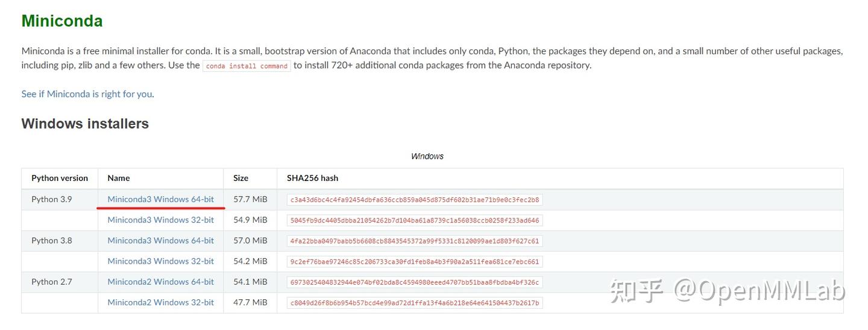Open the Miniconda2 Windows 32-bit installer link
The image size is (868, 330).
(x=160, y=302)
